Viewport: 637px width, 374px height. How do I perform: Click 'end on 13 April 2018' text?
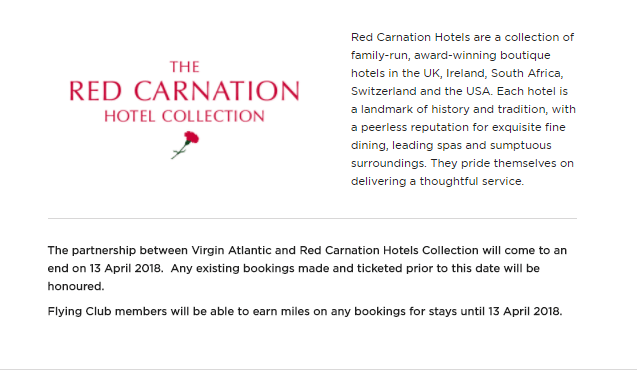tap(104, 268)
